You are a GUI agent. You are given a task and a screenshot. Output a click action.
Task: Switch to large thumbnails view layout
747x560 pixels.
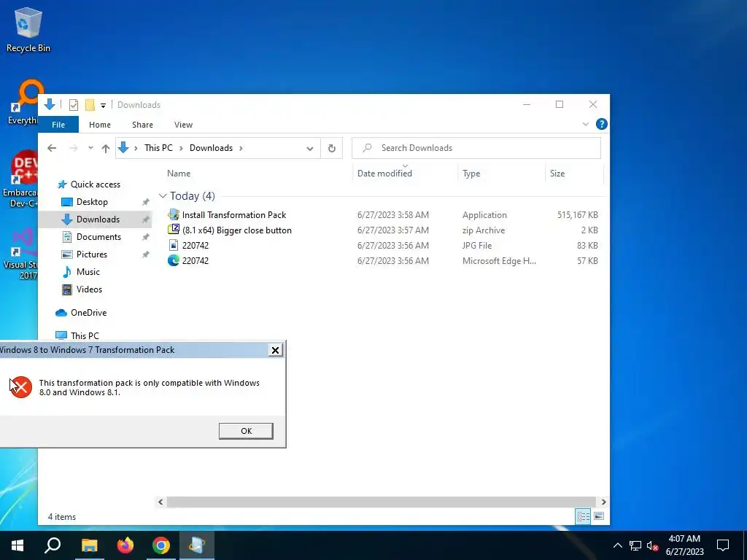click(x=599, y=517)
